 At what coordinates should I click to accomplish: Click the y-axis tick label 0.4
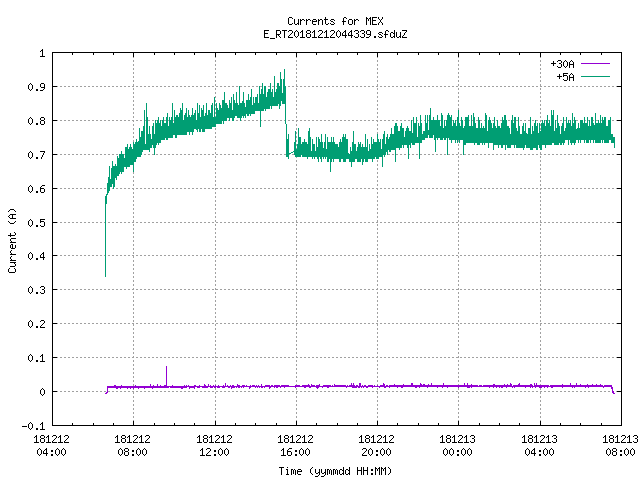pos(36,256)
